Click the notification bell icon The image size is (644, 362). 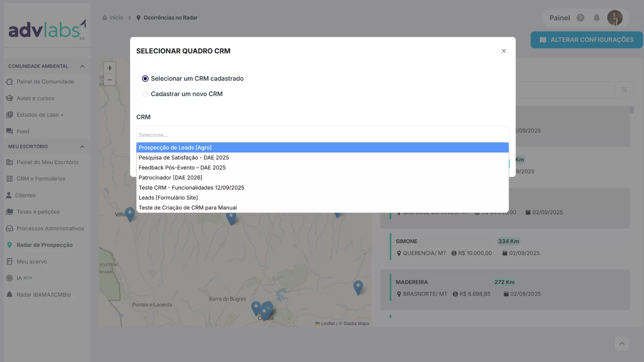596,18
